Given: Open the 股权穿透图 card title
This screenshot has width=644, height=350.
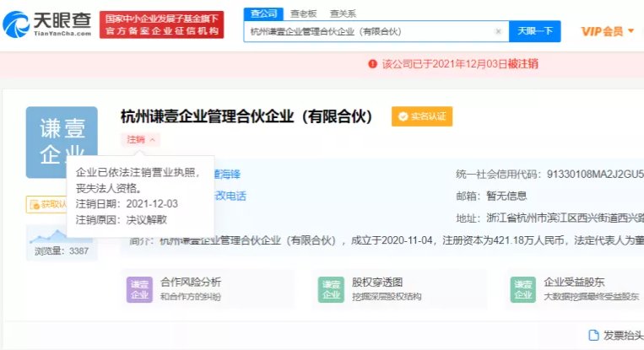Looking at the screenshot, I should 377,283.
